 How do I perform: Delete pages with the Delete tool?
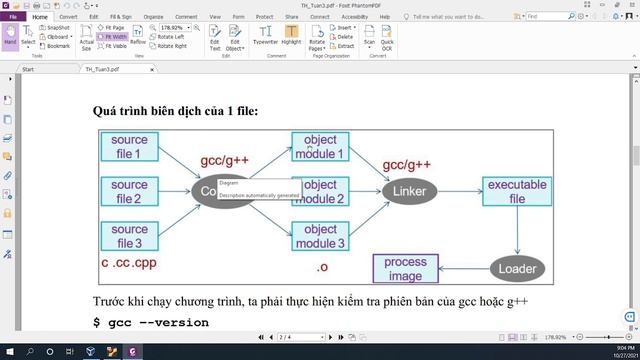(x=341, y=37)
